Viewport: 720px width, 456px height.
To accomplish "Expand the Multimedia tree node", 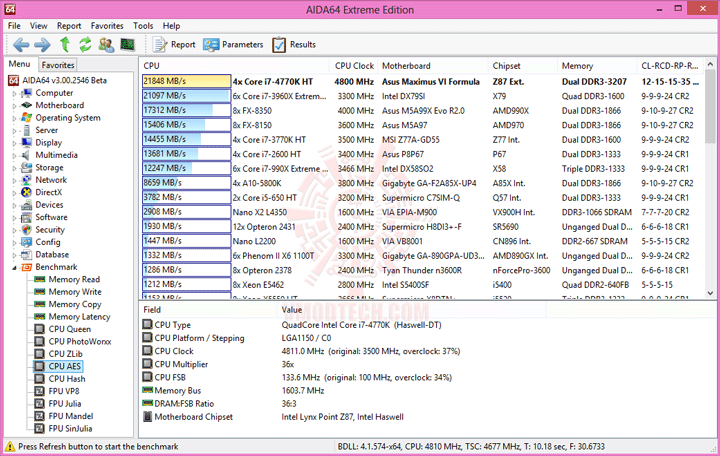I will tap(14, 155).
